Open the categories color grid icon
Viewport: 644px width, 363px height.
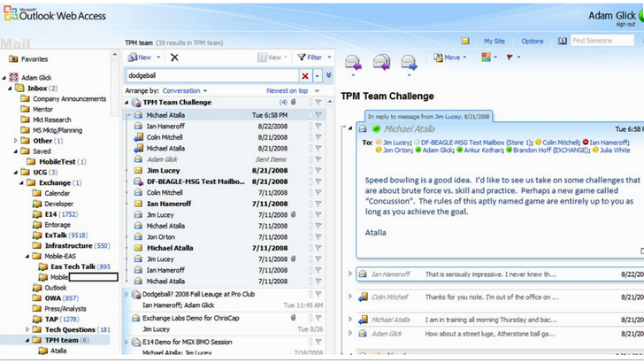point(486,58)
